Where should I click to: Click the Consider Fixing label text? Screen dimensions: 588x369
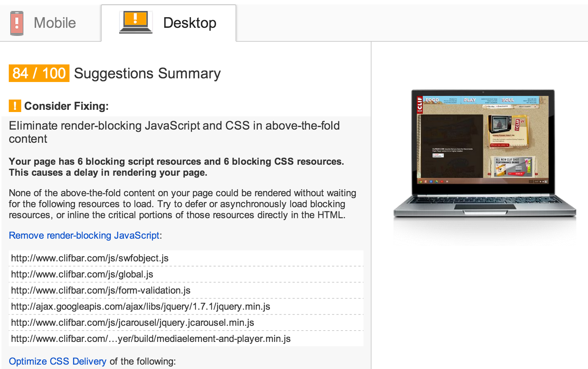(67, 106)
